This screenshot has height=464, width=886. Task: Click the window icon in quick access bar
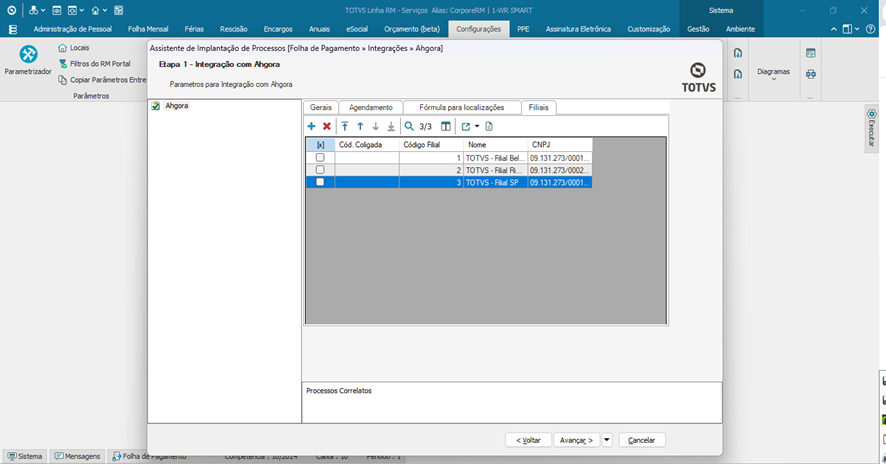point(57,10)
